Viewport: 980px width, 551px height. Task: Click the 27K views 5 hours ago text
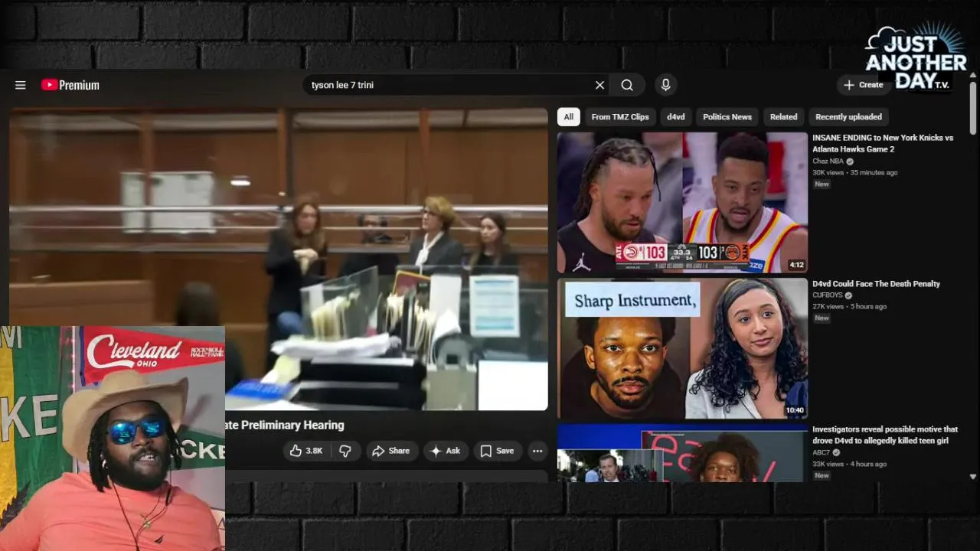tap(850, 307)
